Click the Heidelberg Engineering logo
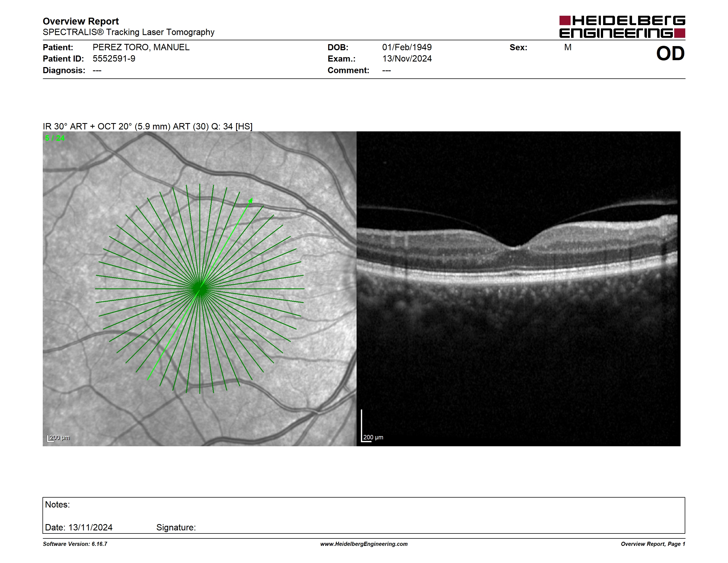 [622, 27]
